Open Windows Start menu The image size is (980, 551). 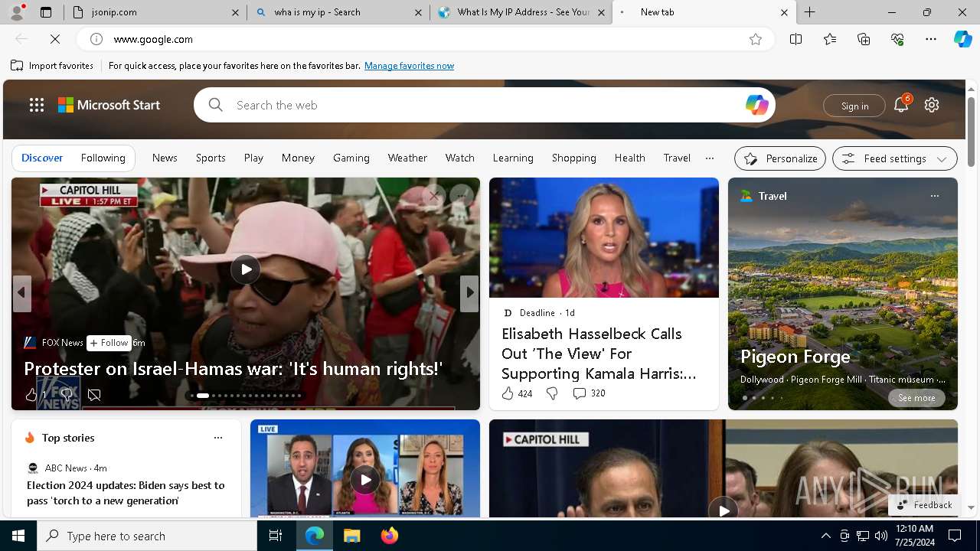[18, 536]
